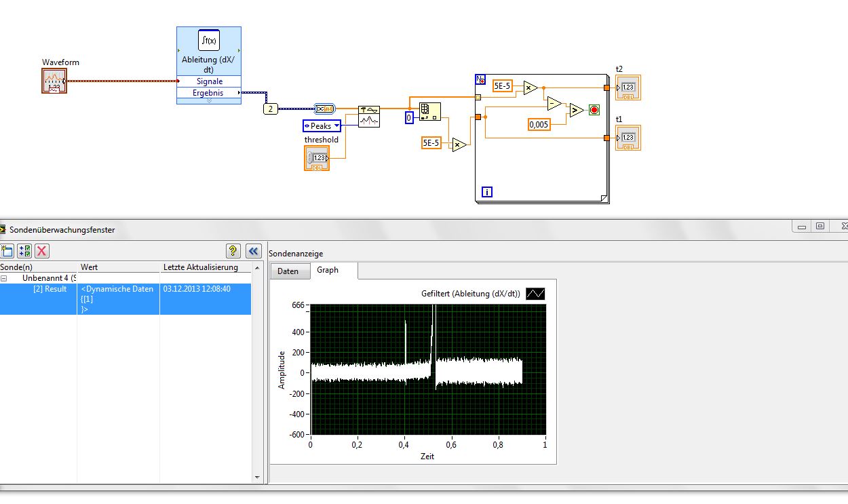Click the loop stop condition terminal
The width and height of the screenshot is (848, 504).
594,110
